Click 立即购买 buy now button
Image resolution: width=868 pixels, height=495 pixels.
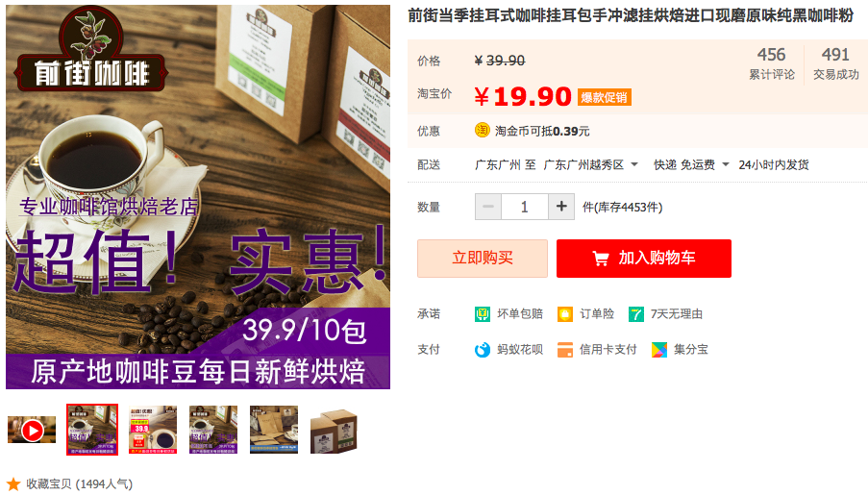(x=483, y=259)
